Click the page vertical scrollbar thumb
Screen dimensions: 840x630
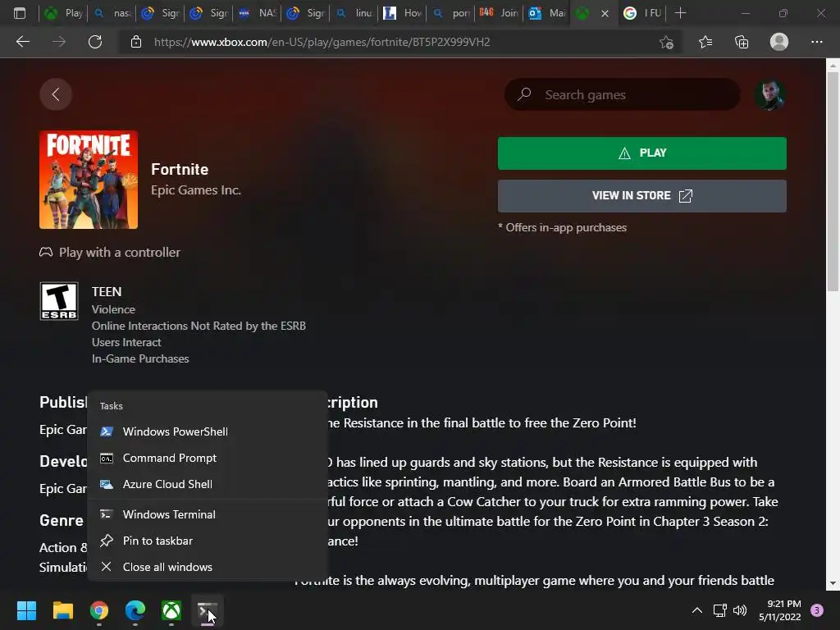point(833,181)
